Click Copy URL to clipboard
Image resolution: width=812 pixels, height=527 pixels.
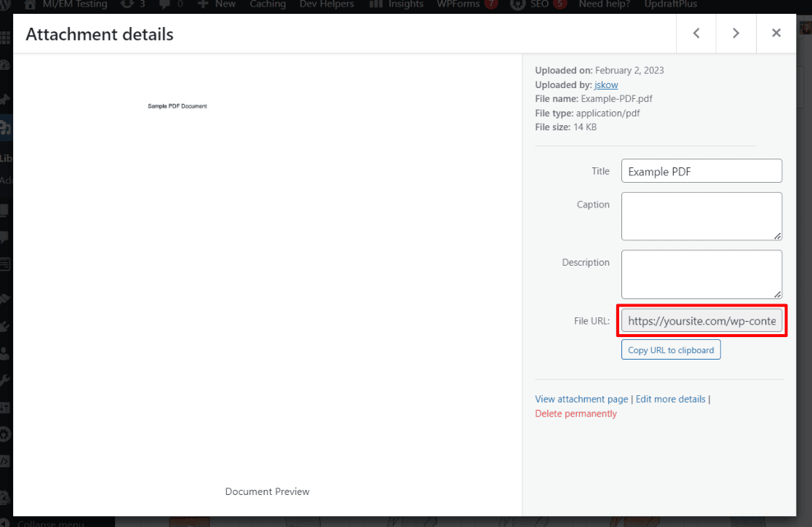670,349
